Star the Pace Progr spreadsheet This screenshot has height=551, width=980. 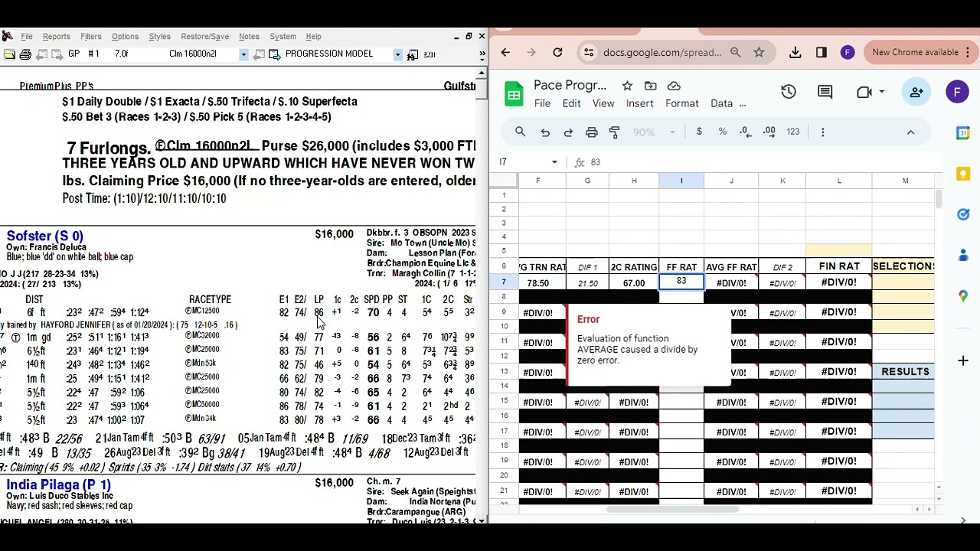click(x=627, y=86)
